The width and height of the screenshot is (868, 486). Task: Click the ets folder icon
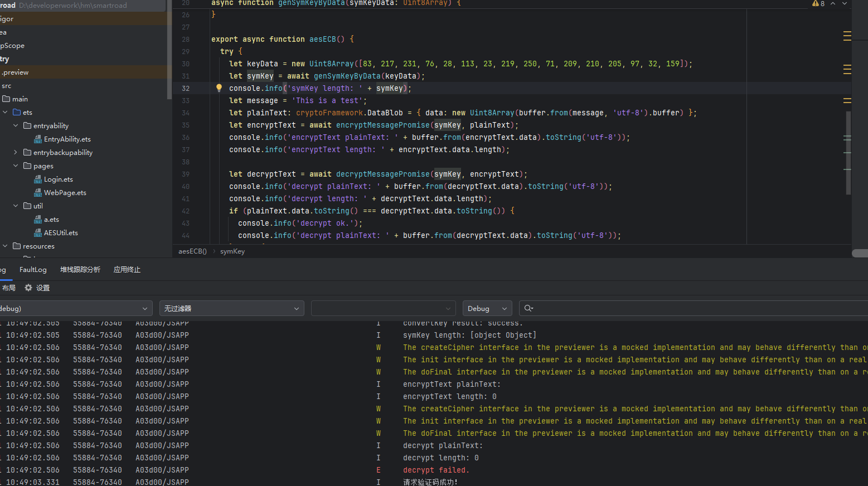click(x=17, y=113)
